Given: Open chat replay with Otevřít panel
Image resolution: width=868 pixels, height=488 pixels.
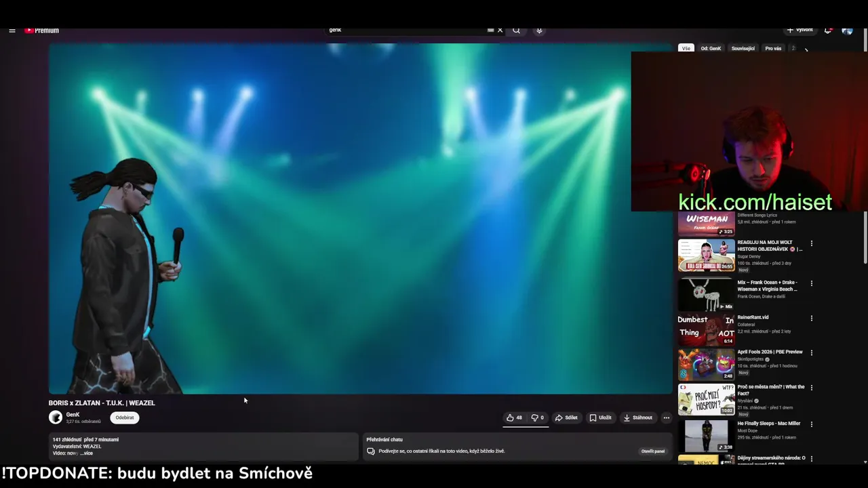Looking at the screenshot, I should click(x=653, y=451).
